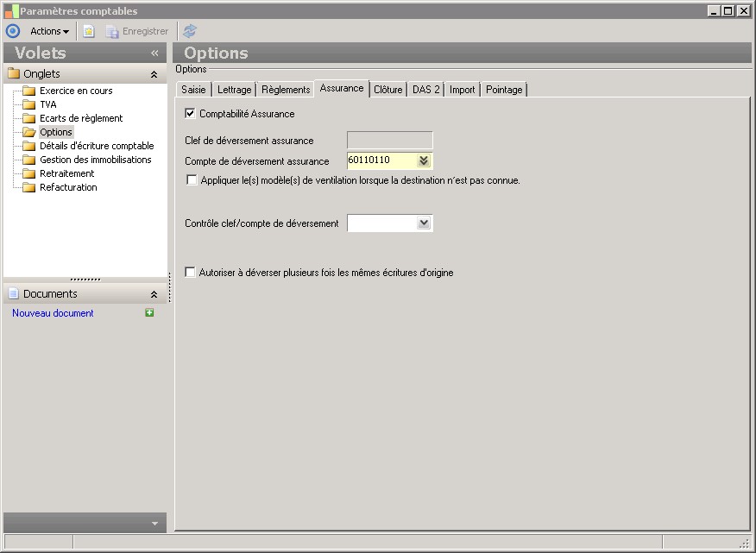Open the Exercice en cours folder

76,91
